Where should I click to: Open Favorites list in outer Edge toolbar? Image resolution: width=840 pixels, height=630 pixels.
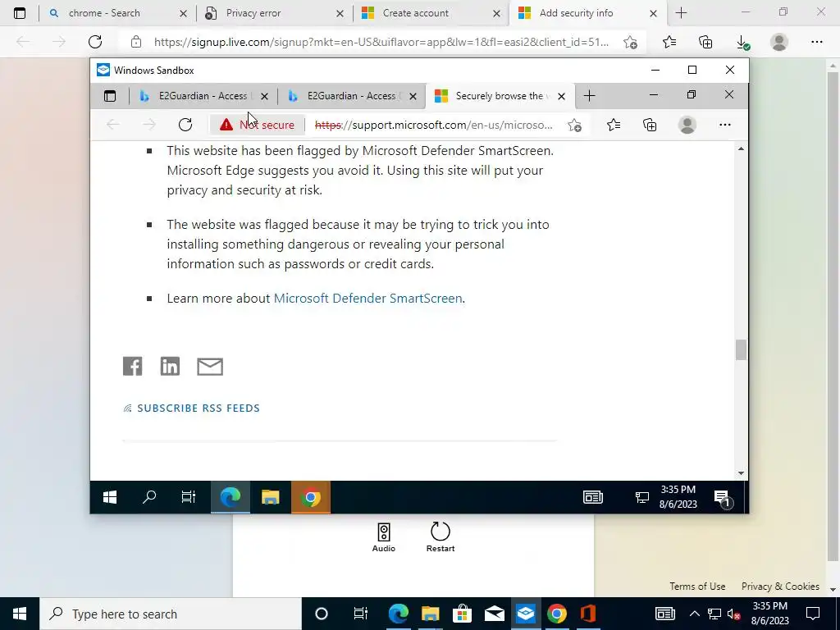669,42
